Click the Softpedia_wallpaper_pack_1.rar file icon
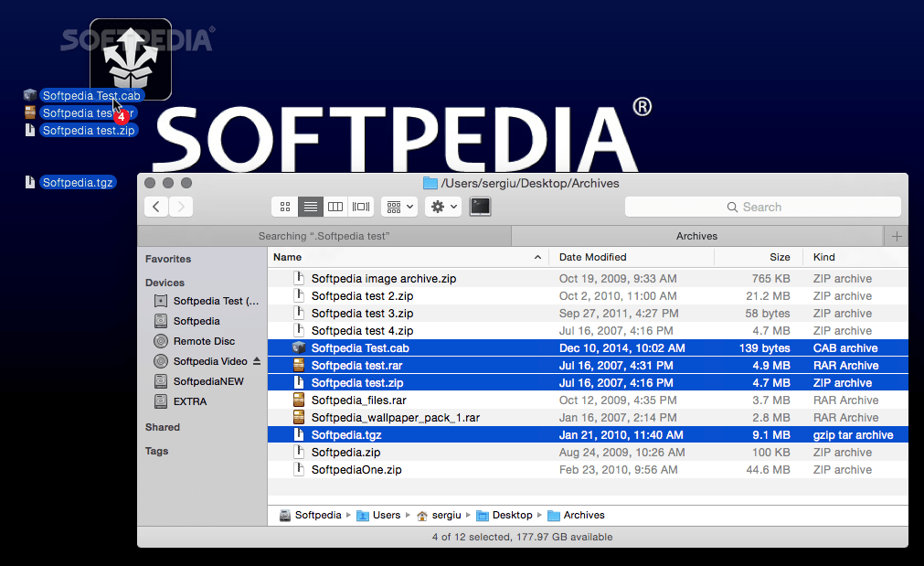 pyautogui.click(x=300, y=418)
